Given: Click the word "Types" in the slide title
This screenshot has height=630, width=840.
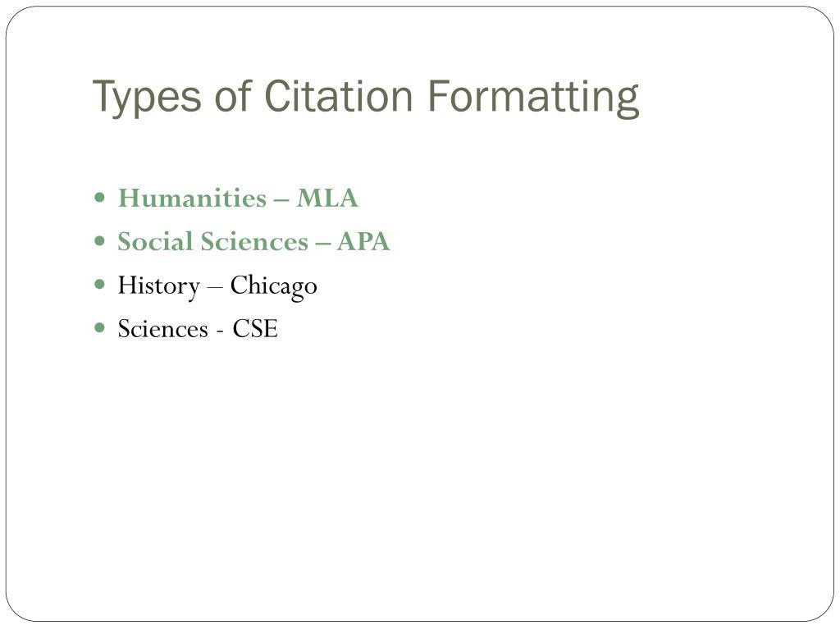Looking at the screenshot, I should point(147,98).
